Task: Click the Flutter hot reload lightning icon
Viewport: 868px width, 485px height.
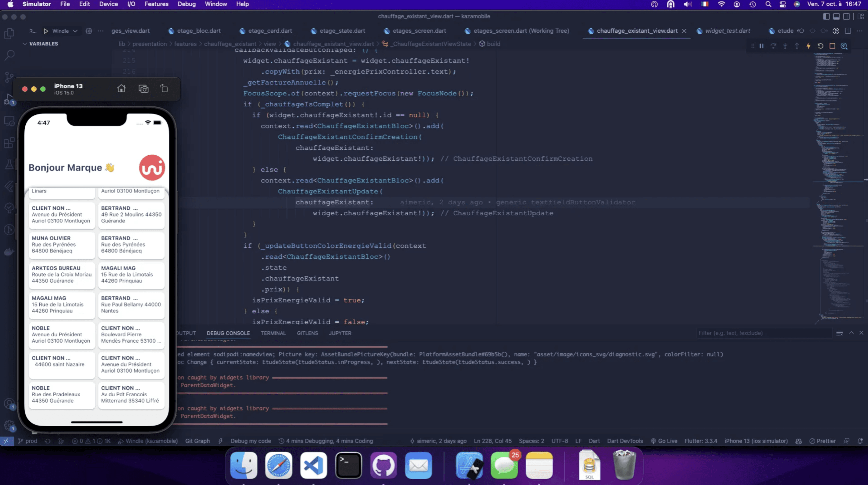Action: [808, 46]
